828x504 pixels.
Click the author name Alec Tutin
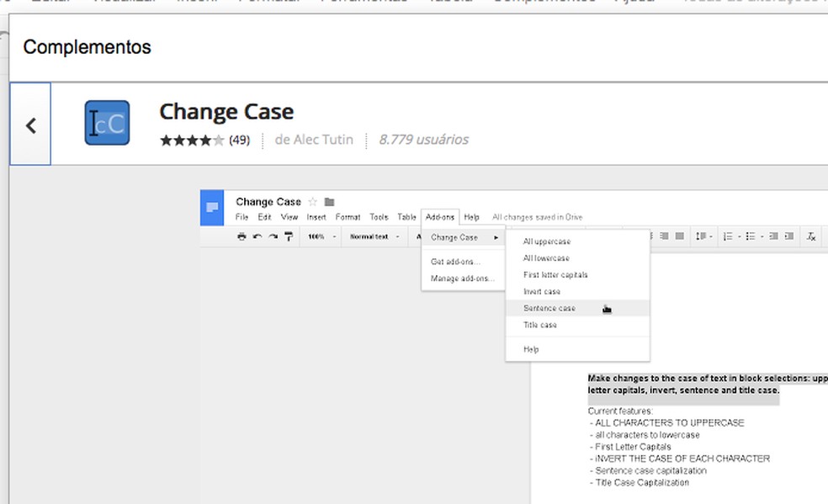click(x=314, y=140)
